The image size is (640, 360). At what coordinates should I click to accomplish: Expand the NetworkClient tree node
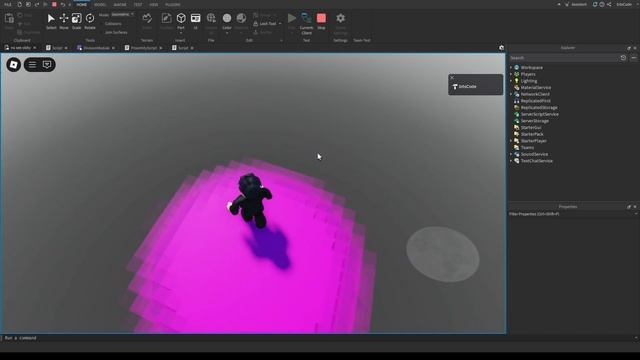coord(511,94)
